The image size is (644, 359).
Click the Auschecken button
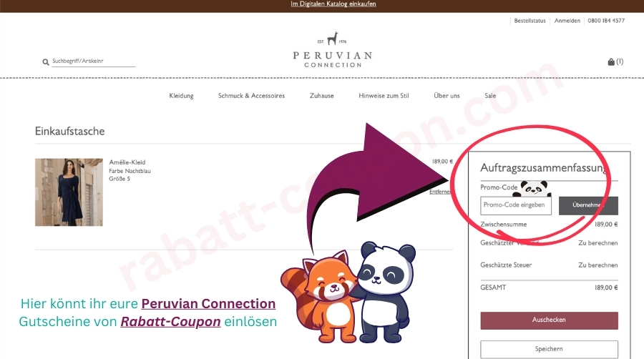coord(549,320)
